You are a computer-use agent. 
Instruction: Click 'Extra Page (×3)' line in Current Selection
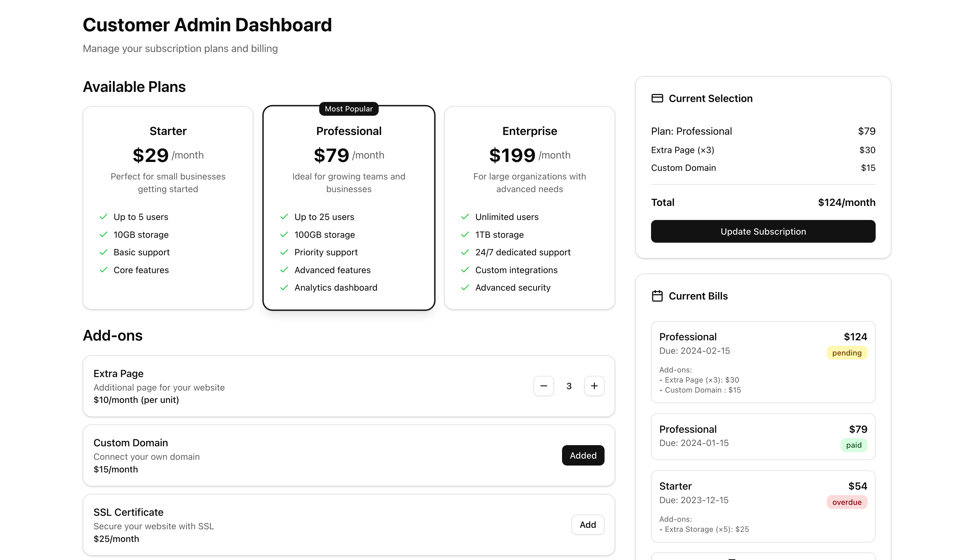pyautogui.click(x=682, y=150)
